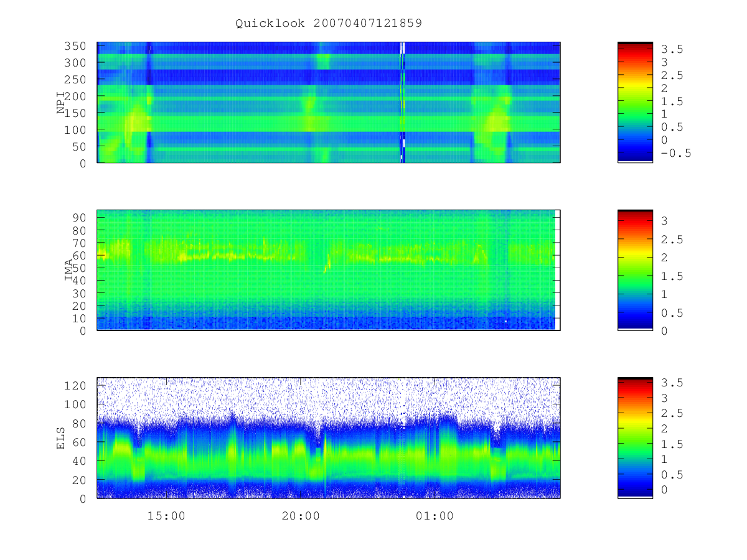Viewport: 747px width, 560px height.
Task: Click inside the ELS spectrogram panel
Action: pos(329,437)
